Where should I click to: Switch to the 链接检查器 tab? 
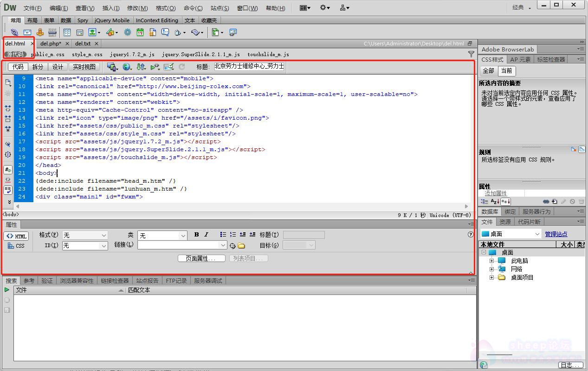(x=115, y=281)
